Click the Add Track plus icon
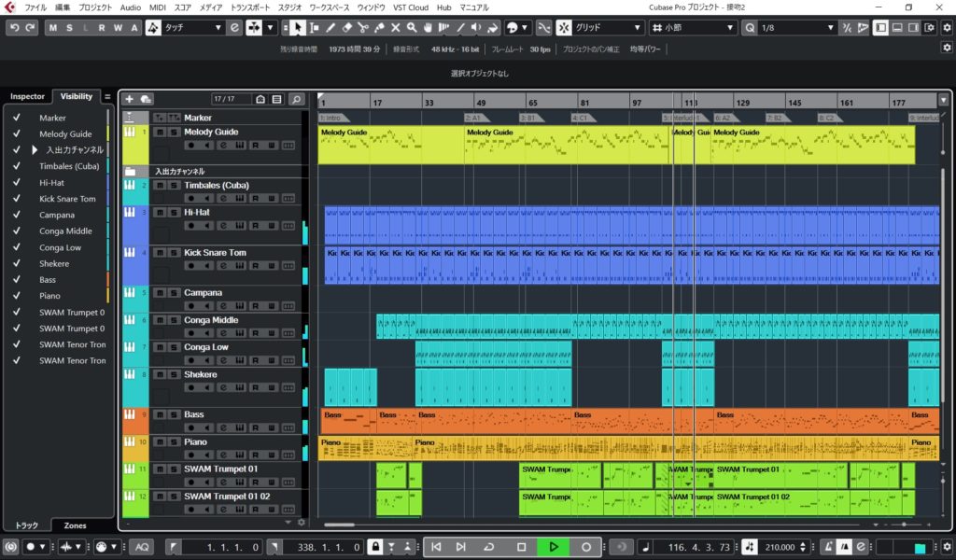This screenshot has width=956, height=560. pyautogui.click(x=130, y=99)
